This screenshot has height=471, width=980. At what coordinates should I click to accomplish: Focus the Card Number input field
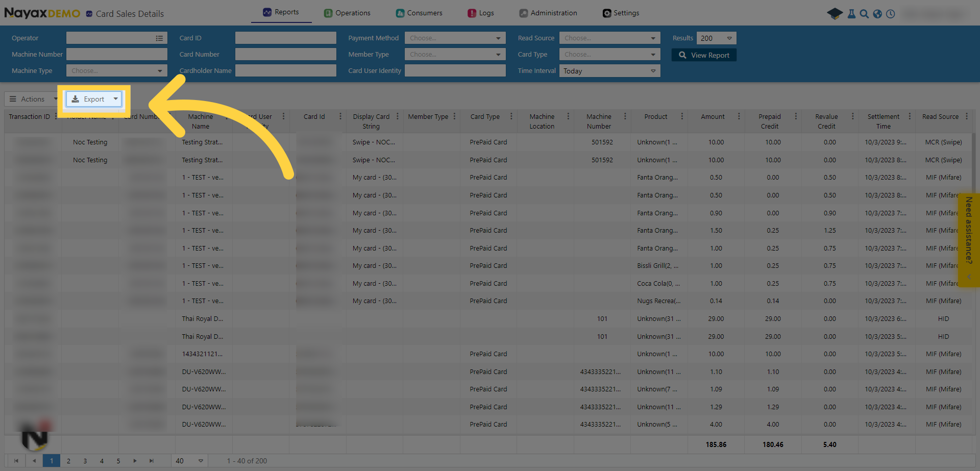click(x=286, y=55)
